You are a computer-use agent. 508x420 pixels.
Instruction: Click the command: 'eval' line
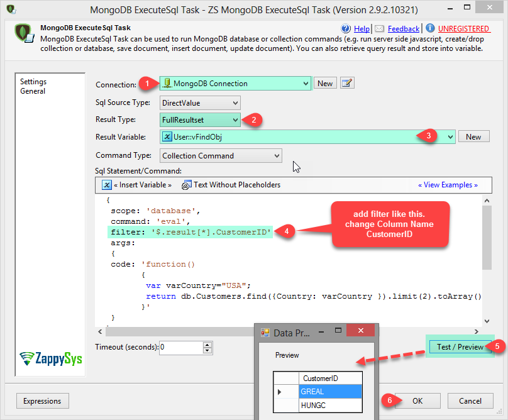(x=150, y=221)
